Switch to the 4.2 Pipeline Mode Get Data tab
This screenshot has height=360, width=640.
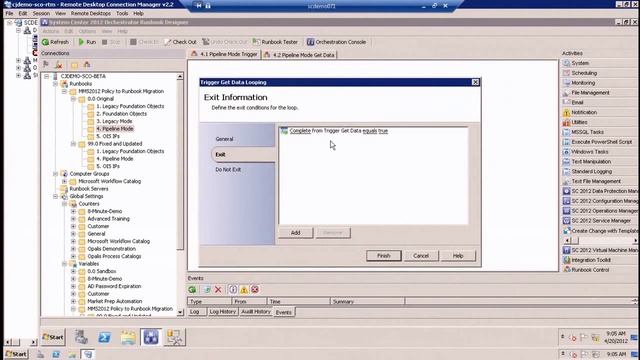pos(299,55)
